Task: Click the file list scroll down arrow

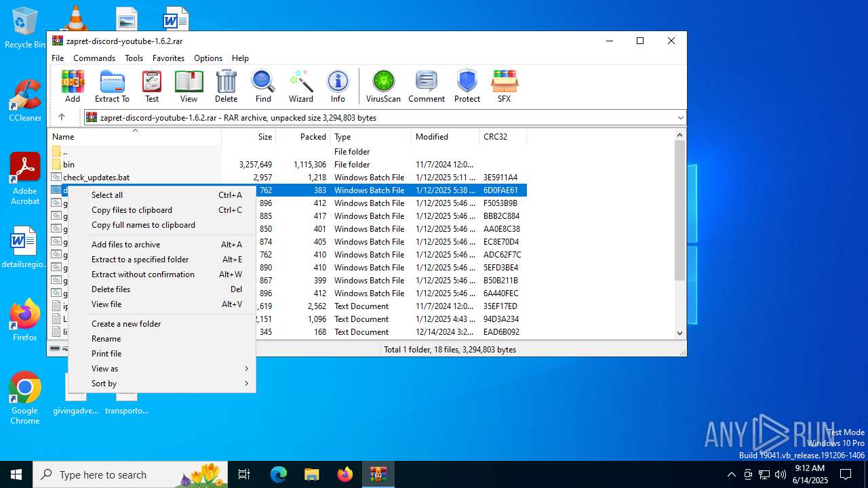Action: (680, 333)
